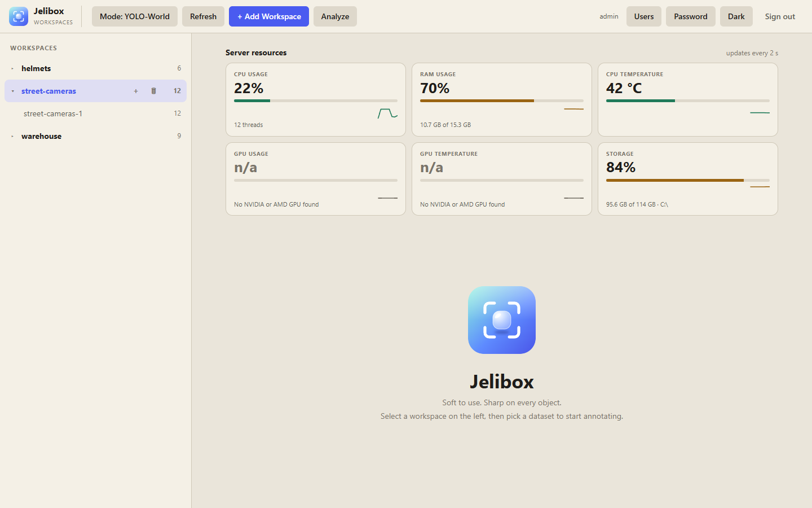
Task: Switch the Mode: YOLO-World setting
Action: pos(135,16)
